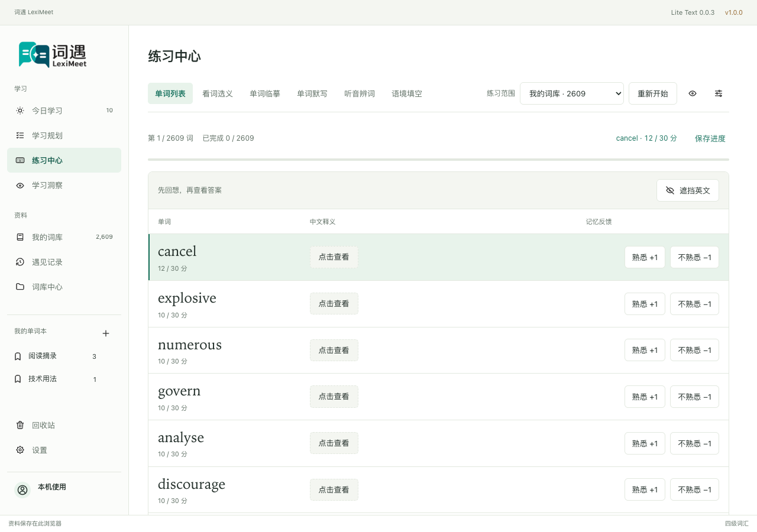Click the 我的词库 book icon
757x532 pixels.
click(20, 237)
